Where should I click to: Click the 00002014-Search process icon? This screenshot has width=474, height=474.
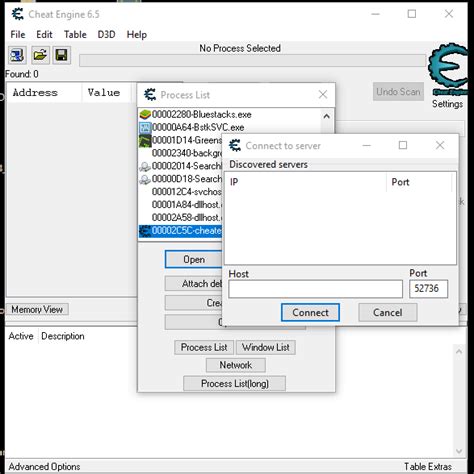click(x=145, y=166)
